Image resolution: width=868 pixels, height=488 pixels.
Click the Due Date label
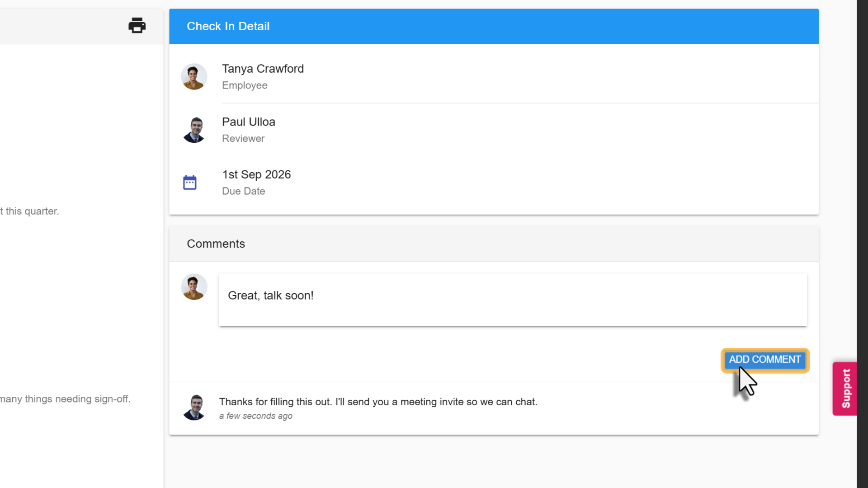pyautogui.click(x=243, y=191)
